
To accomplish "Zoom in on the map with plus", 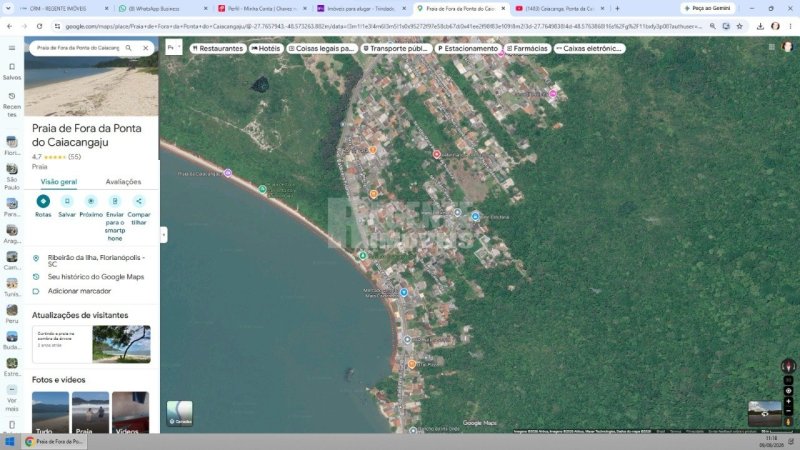I will (x=788, y=402).
